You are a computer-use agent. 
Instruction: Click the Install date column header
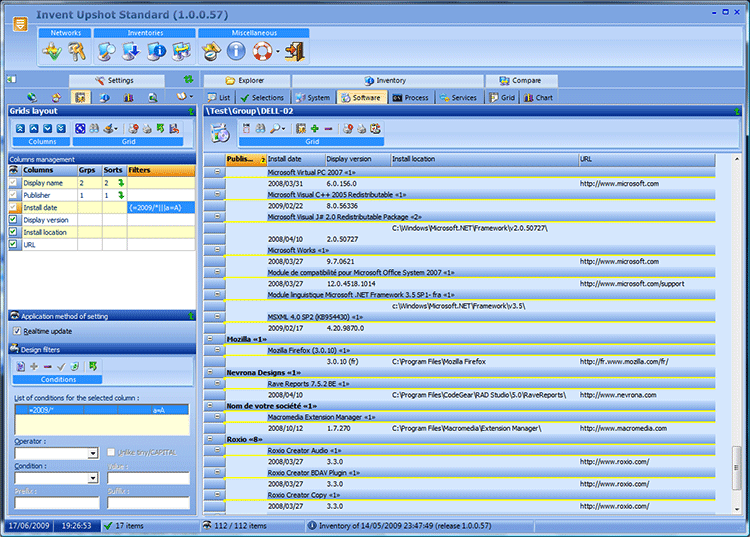pyautogui.click(x=296, y=159)
